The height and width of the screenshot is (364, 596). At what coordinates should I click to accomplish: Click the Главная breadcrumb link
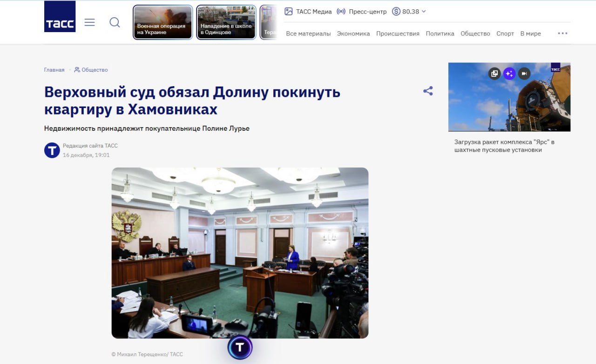pyautogui.click(x=54, y=70)
